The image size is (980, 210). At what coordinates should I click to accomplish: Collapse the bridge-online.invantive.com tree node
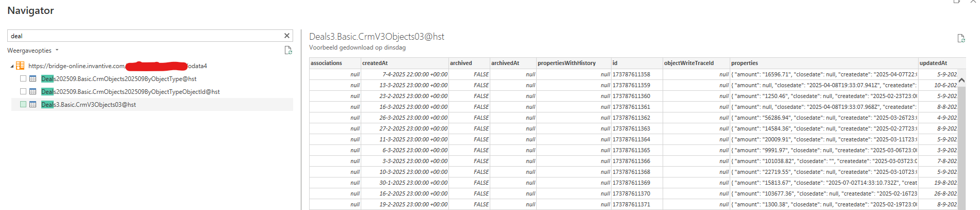click(x=12, y=66)
